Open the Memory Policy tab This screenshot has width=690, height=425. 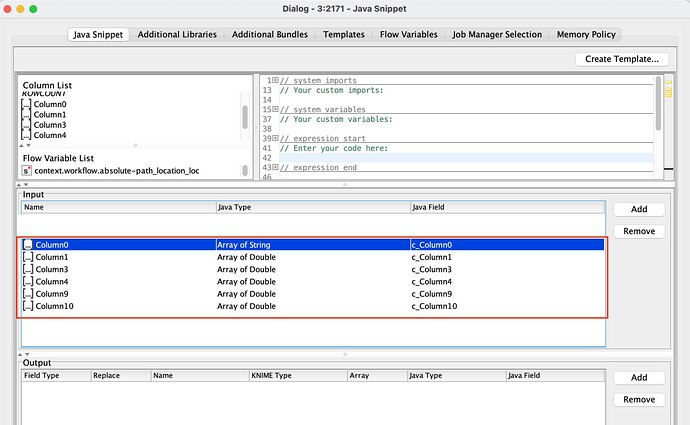point(586,34)
